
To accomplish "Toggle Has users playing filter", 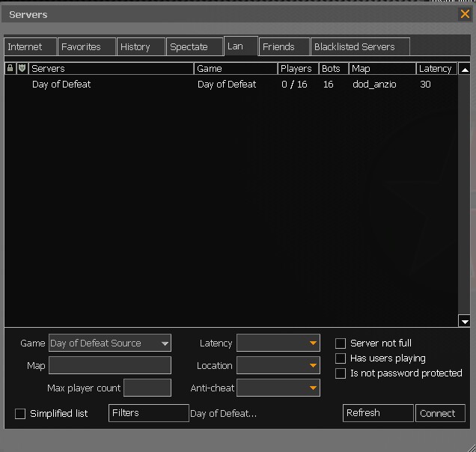I will tap(341, 358).
